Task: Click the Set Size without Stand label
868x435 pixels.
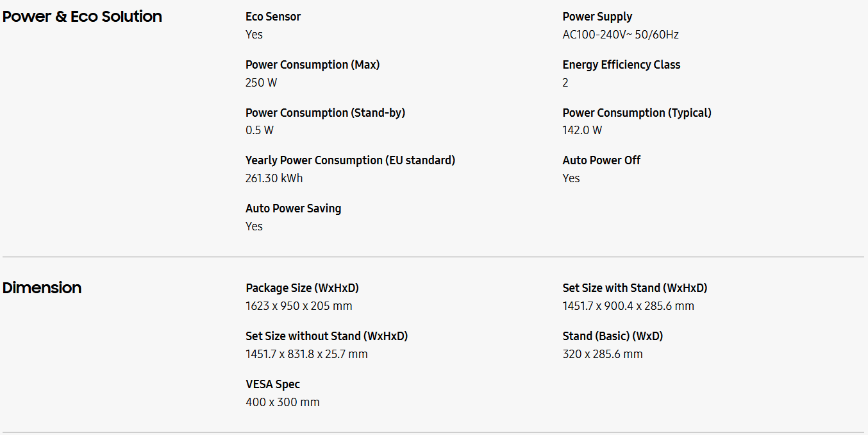Action: click(326, 336)
